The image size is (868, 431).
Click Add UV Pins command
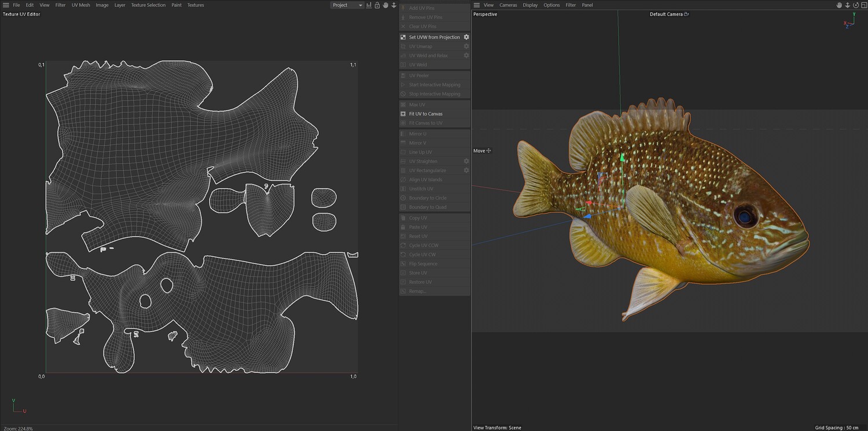pos(434,8)
